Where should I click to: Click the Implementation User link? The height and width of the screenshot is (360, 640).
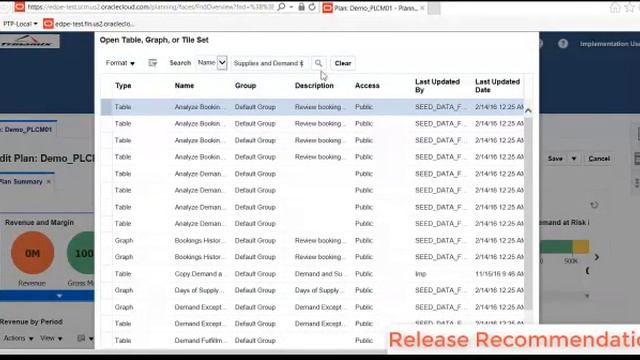click(x=610, y=44)
